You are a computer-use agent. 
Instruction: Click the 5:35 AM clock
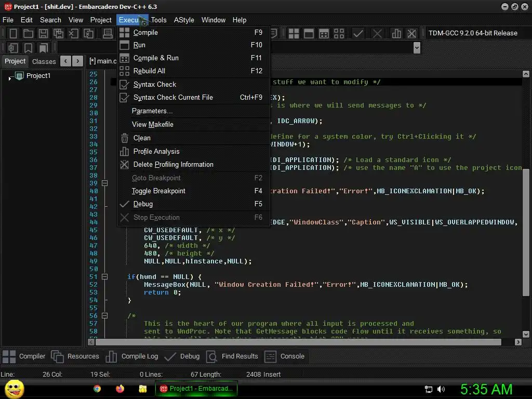coord(486,389)
